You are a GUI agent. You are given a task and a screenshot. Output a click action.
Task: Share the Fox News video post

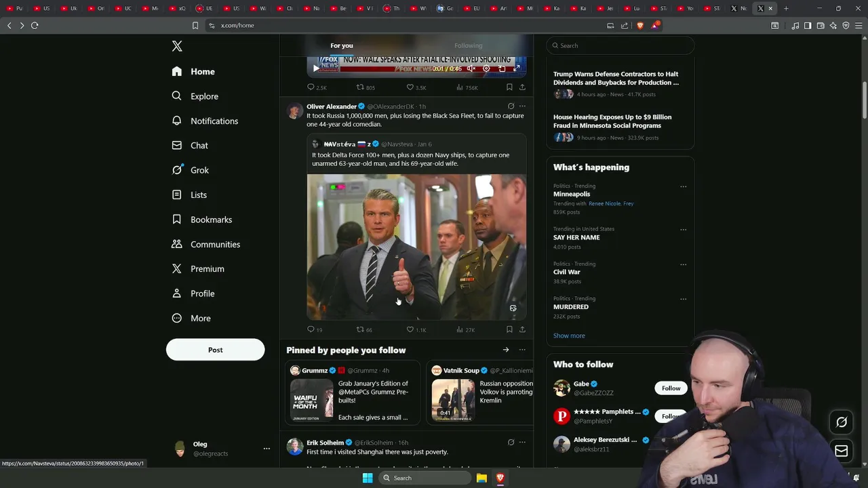(x=522, y=87)
